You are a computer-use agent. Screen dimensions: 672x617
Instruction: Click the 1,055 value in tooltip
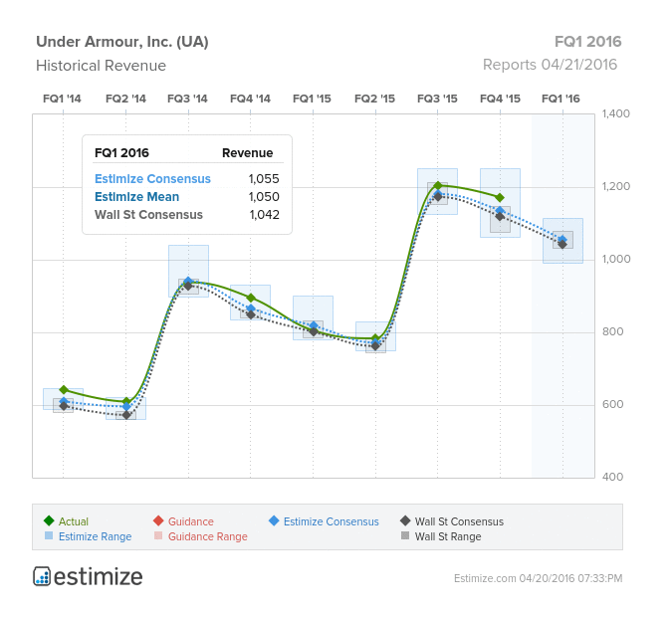[x=264, y=179]
